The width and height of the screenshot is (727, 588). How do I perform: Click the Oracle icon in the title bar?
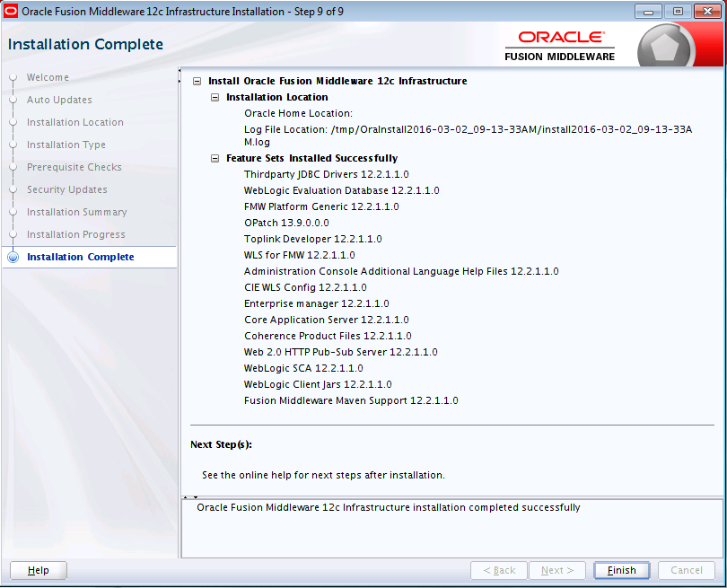10,11
